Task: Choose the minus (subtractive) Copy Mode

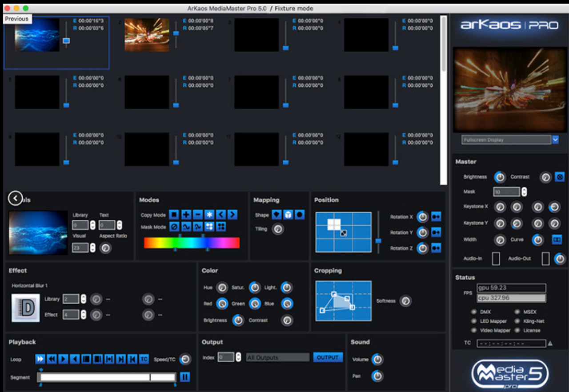Action: point(197,215)
